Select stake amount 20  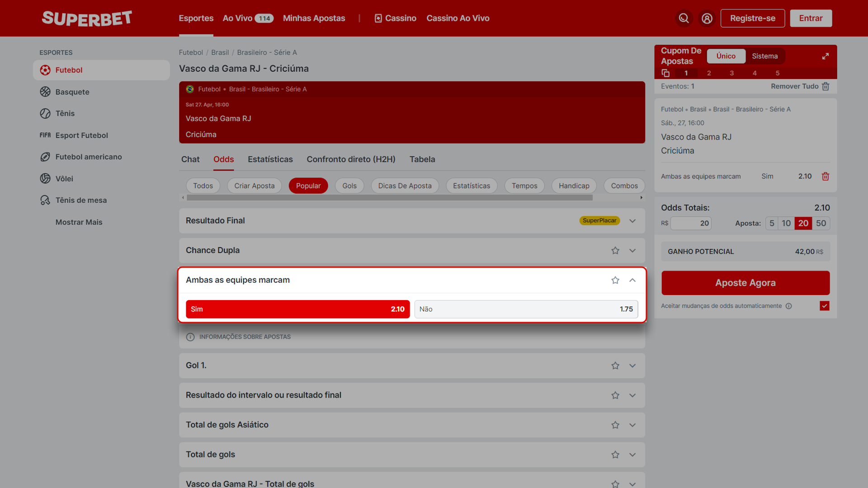803,223
